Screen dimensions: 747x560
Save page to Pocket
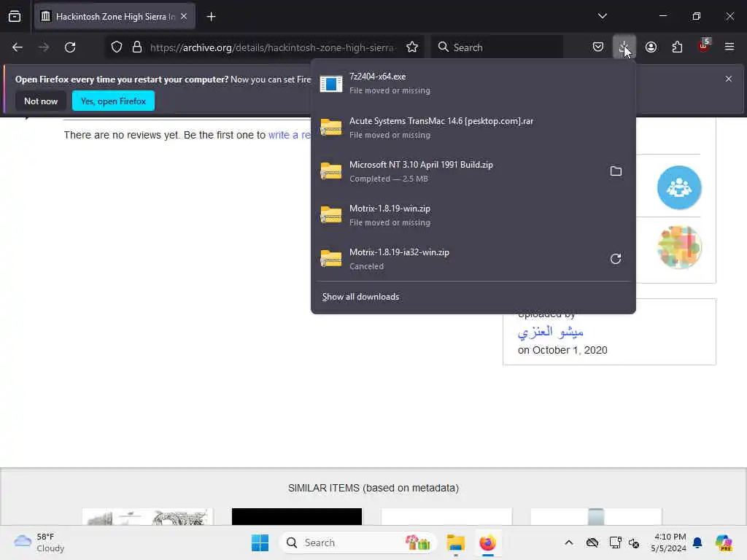click(x=598, y=47)
